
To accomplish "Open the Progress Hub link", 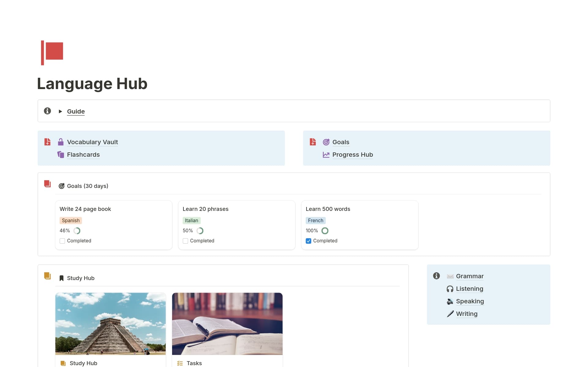I will click(352, 155).
